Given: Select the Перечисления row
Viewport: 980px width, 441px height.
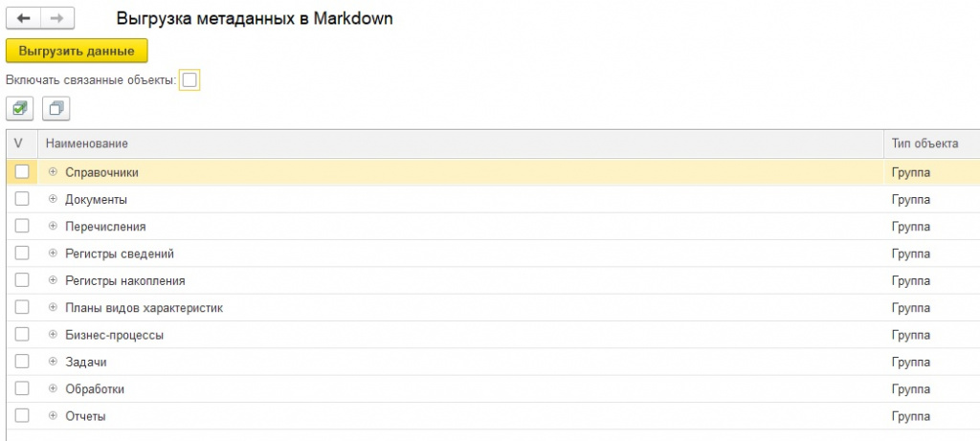Looking at the screenshot, I should [105, 227].
